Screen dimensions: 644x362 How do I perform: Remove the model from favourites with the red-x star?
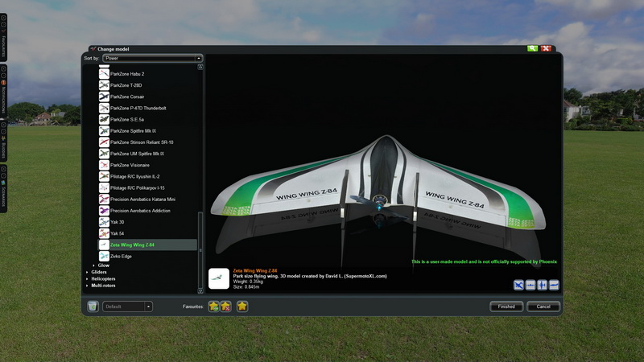225,306
